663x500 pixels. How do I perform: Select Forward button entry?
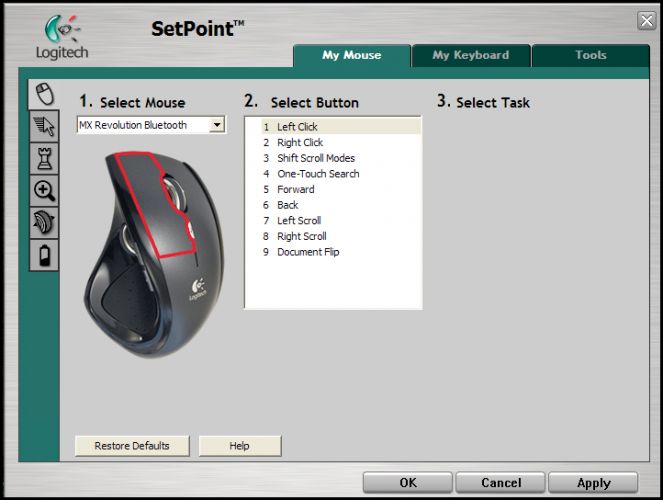[x=341, y=189]
